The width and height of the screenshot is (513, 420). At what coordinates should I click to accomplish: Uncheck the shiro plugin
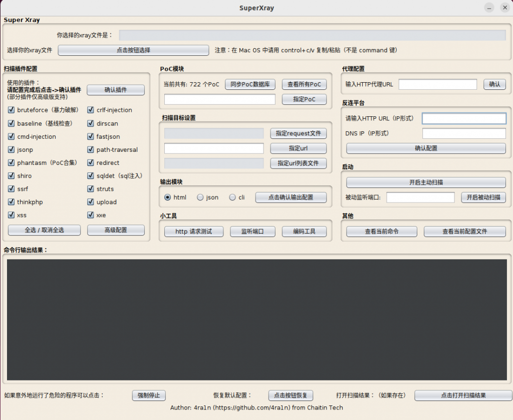[x=11, y=176]
